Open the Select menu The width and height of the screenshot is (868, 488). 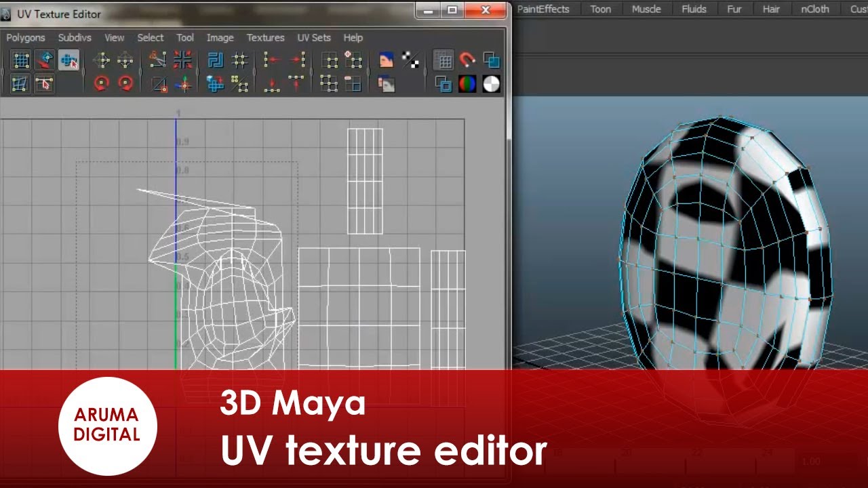pos(151,37)
